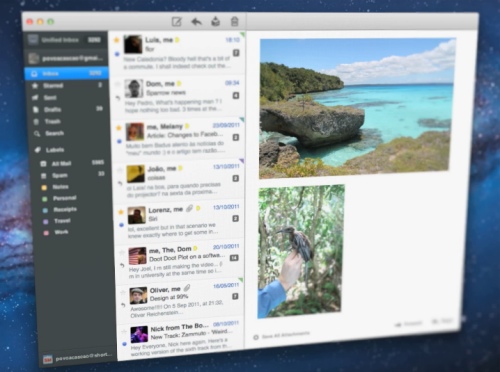Star the Nick from The Bo... message

click(x=124, y=332)
